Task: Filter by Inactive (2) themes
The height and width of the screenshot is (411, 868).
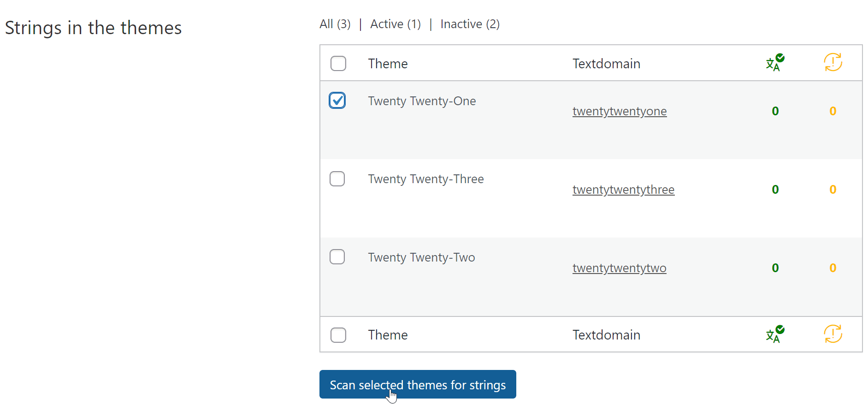Action: (x=470, y=24)
